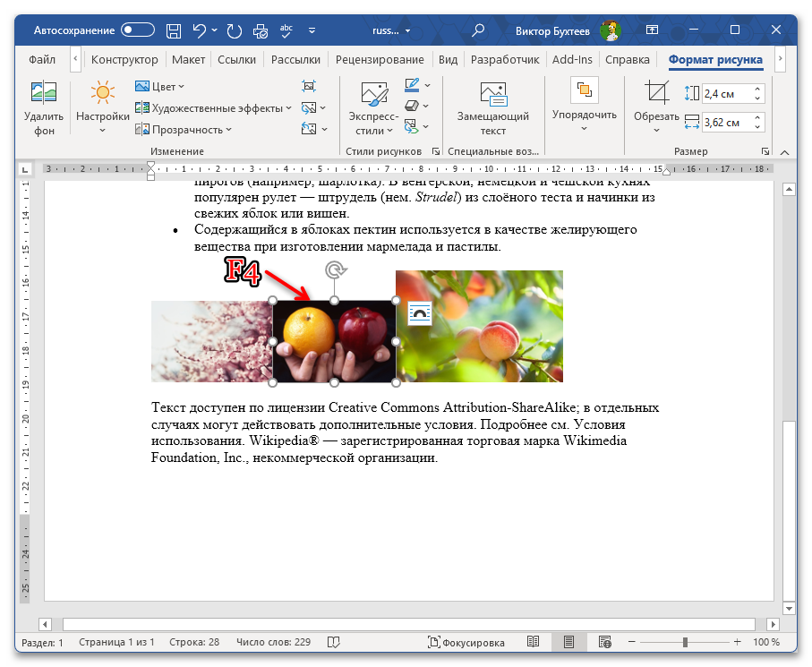Open the document name dropdown arrow
The width and height of the screenshot is (812, 667).
[407, 31]
